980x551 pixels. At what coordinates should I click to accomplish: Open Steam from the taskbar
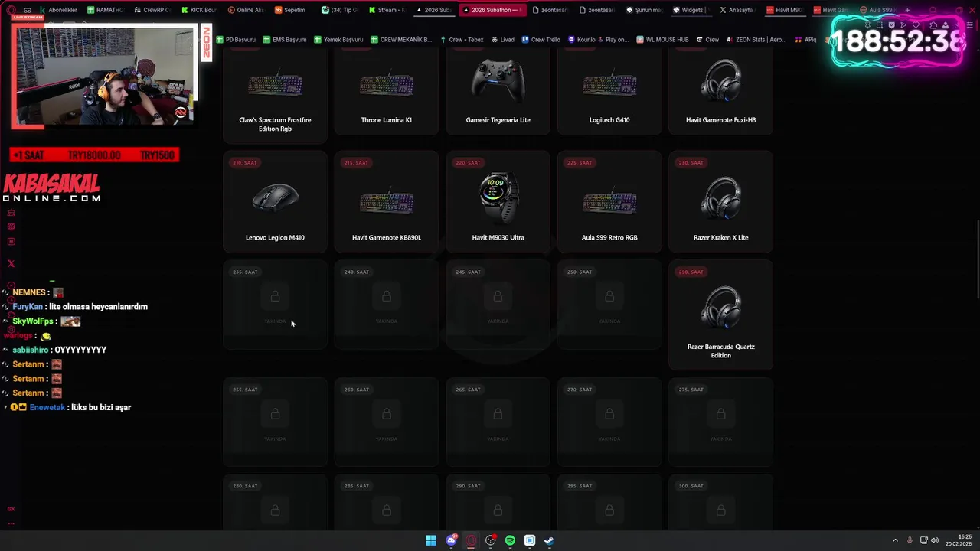pyautogui.click(x=549, y=540)
